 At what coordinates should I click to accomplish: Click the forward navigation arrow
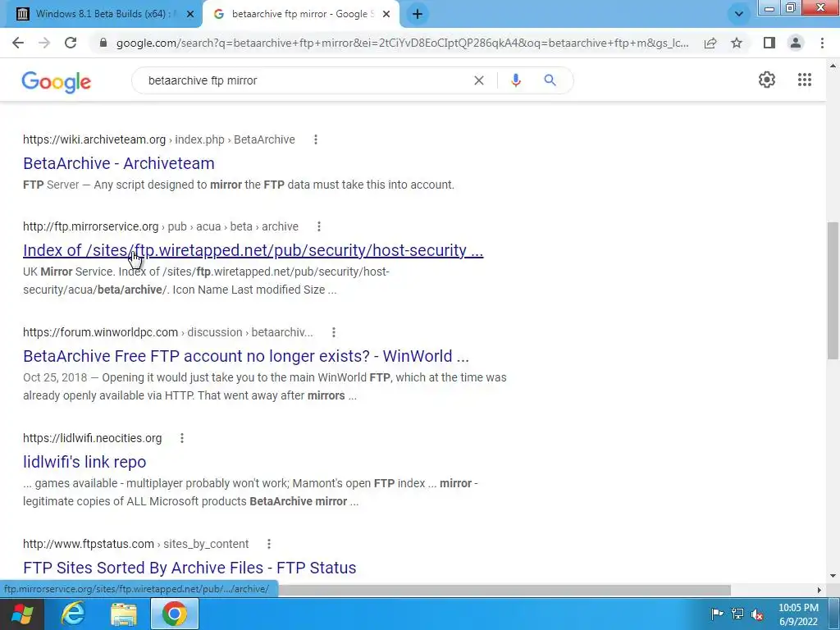(x=44, y=43)
